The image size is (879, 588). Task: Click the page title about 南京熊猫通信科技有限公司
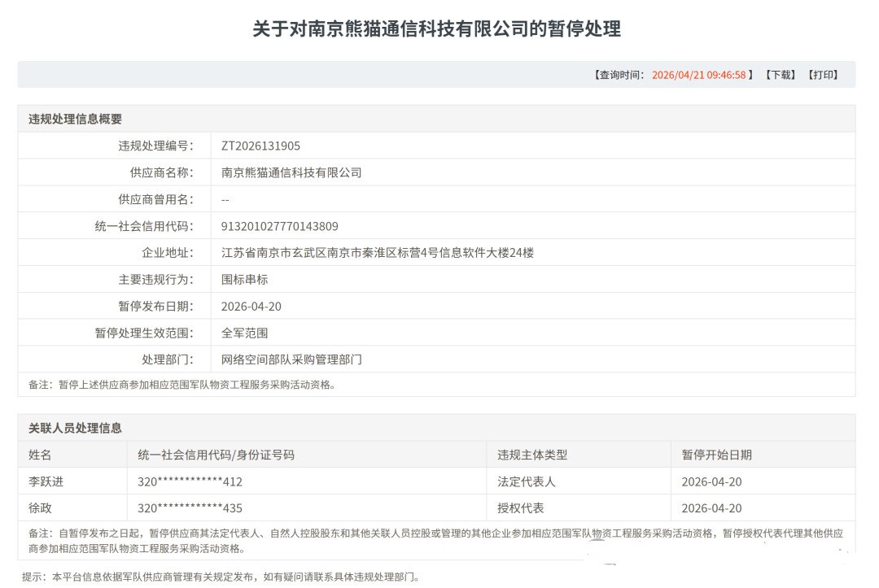(x=436, y=29)
